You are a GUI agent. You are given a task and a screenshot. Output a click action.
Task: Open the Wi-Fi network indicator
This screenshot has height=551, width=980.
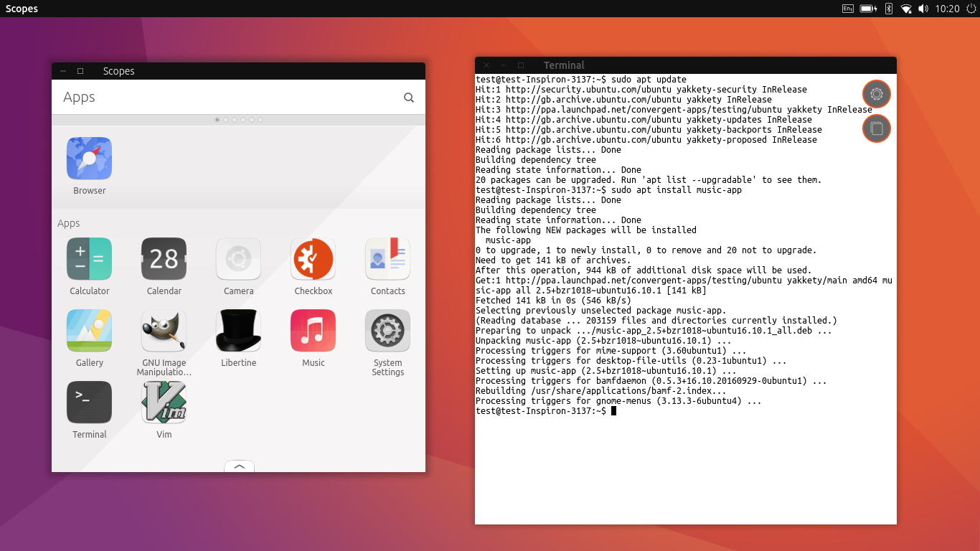906,9
